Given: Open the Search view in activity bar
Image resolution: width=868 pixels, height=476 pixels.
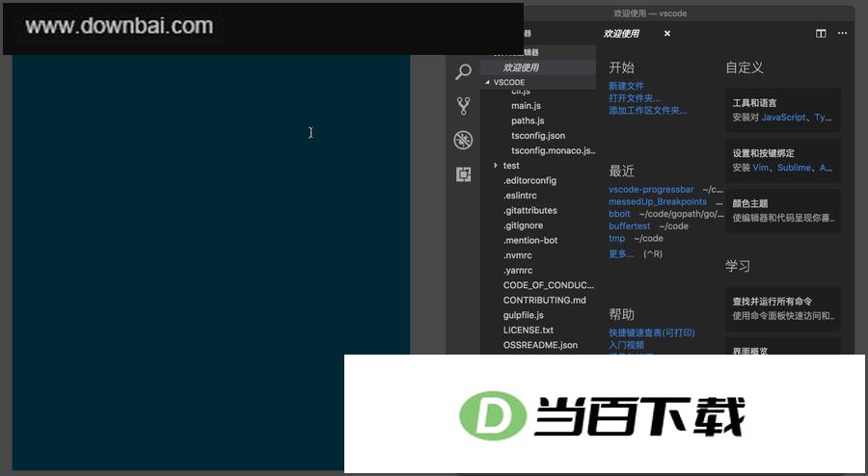Looking at the screenshot, I should click(463, 71).
